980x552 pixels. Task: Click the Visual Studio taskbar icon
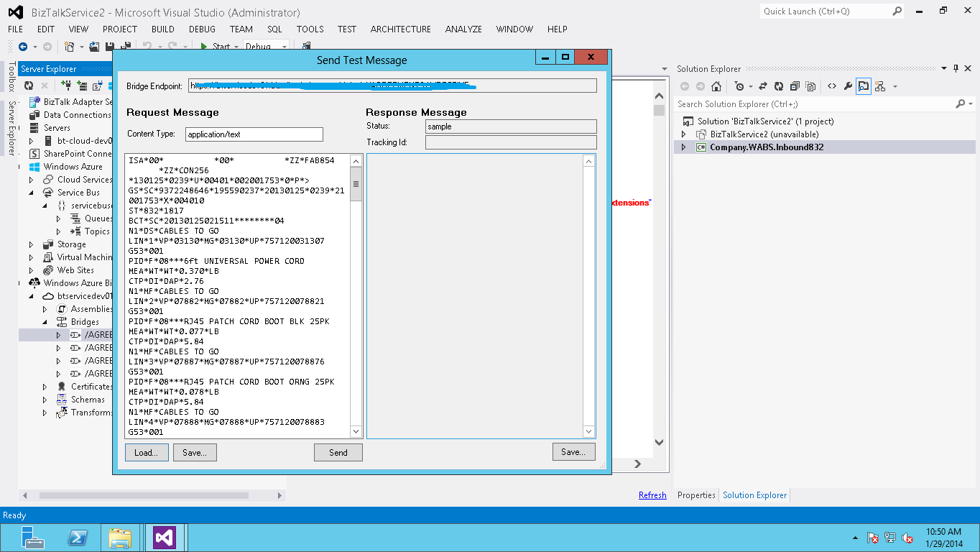click(x=165, y=538)
